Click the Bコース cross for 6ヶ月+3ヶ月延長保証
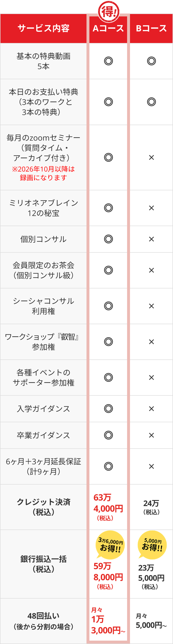 tap(151, 466)
